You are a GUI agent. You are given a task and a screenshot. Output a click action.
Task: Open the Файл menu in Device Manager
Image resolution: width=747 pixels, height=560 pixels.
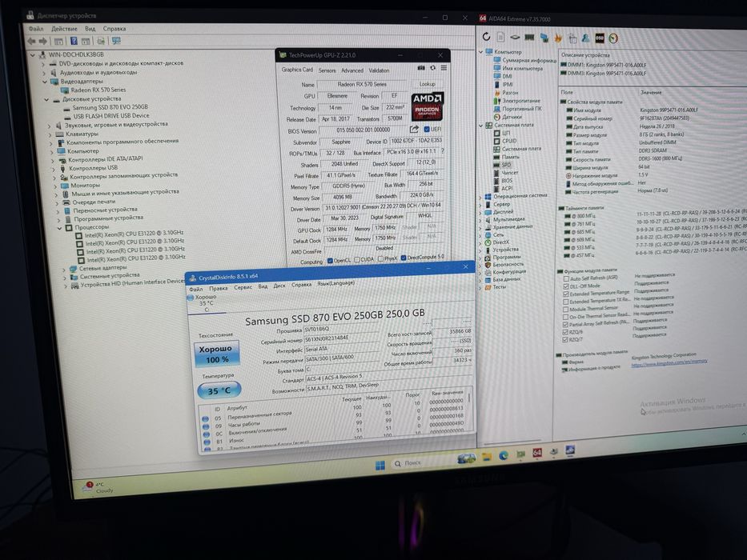tap(36, 29)
